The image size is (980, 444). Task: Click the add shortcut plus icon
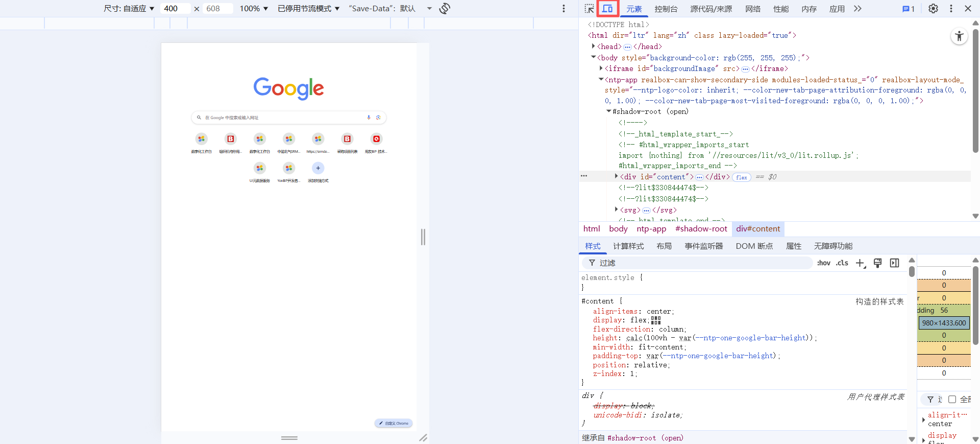pos(318,168)
